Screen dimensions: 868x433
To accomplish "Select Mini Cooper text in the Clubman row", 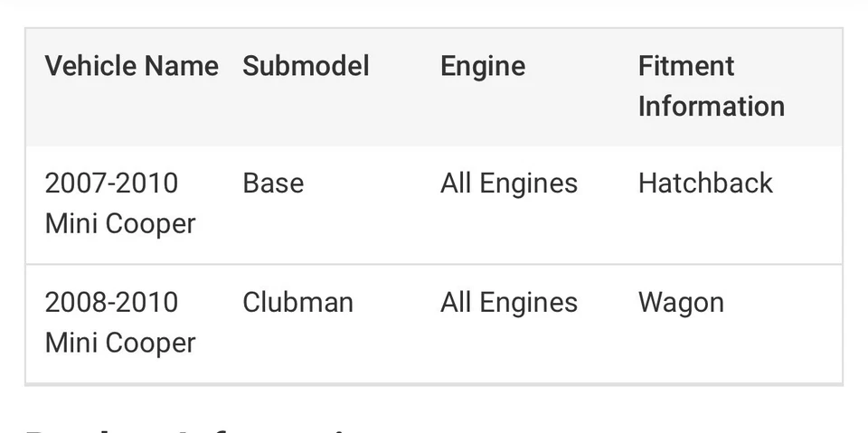I will click(119, 342).
